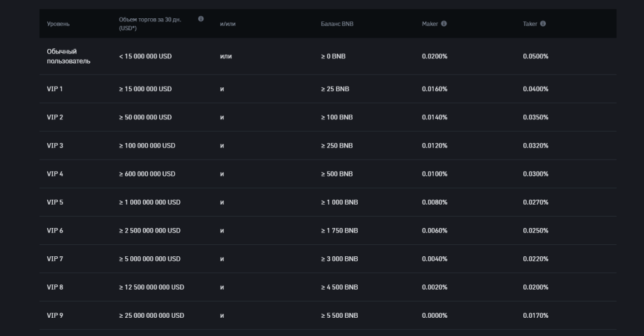Select the VIP 3 row label

[55, 146]
